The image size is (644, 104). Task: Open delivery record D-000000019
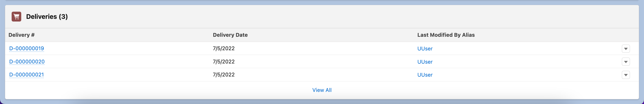pyautogui.click(x=27, y=48)
